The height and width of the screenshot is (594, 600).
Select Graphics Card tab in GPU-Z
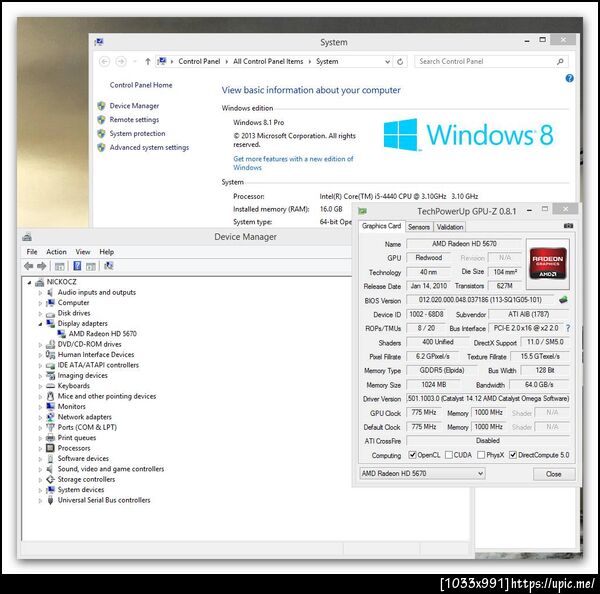pos(382,226)
